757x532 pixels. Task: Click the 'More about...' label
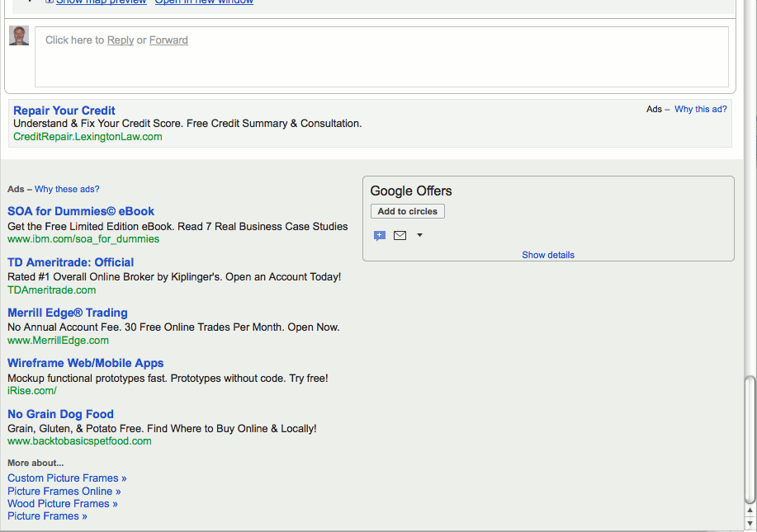point(35,463)
